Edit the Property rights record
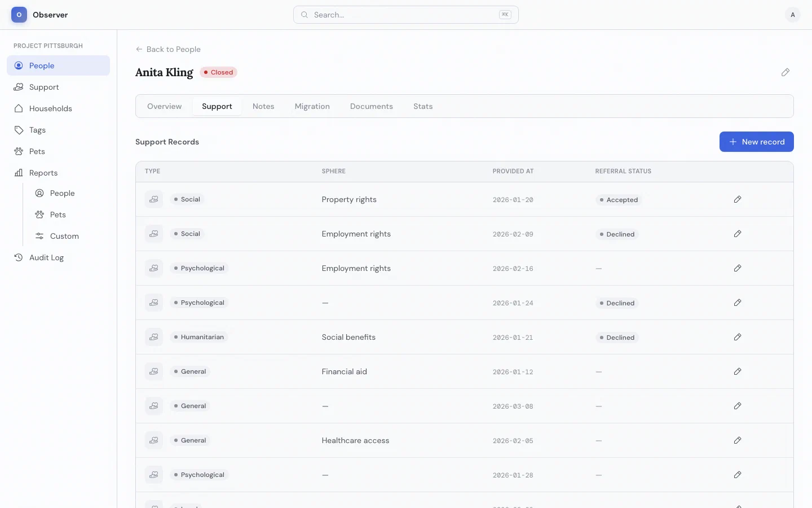 coord(738,199)
